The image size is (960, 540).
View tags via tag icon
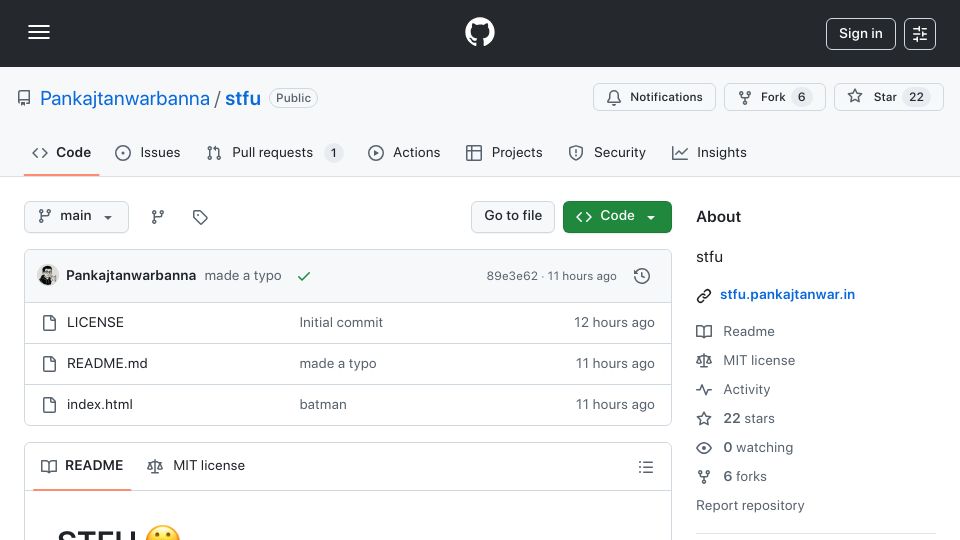click(200, 217)
